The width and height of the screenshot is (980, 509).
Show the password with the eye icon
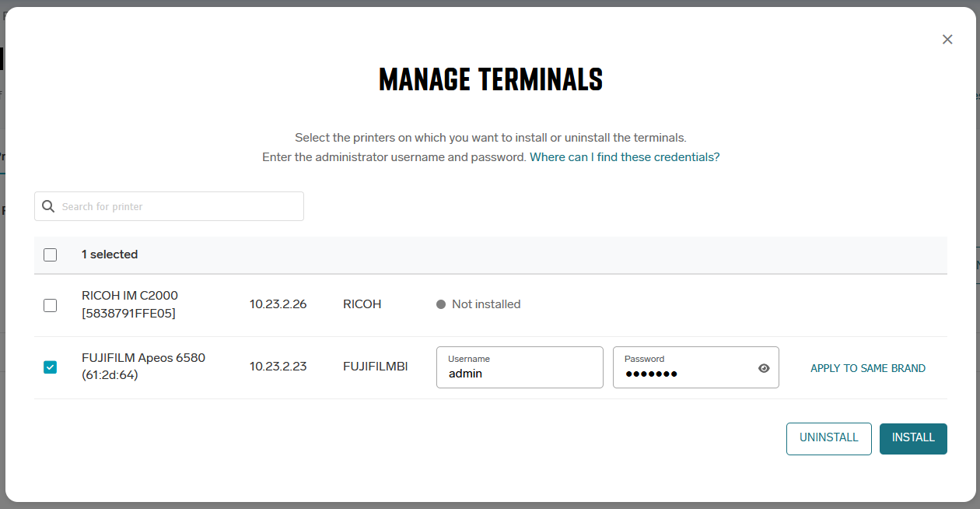pos(764,368)
